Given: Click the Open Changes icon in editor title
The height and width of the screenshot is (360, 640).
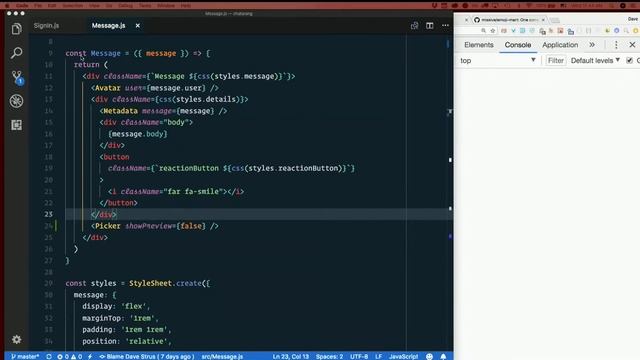Looking at the screenshot, I should pos(414,25).
